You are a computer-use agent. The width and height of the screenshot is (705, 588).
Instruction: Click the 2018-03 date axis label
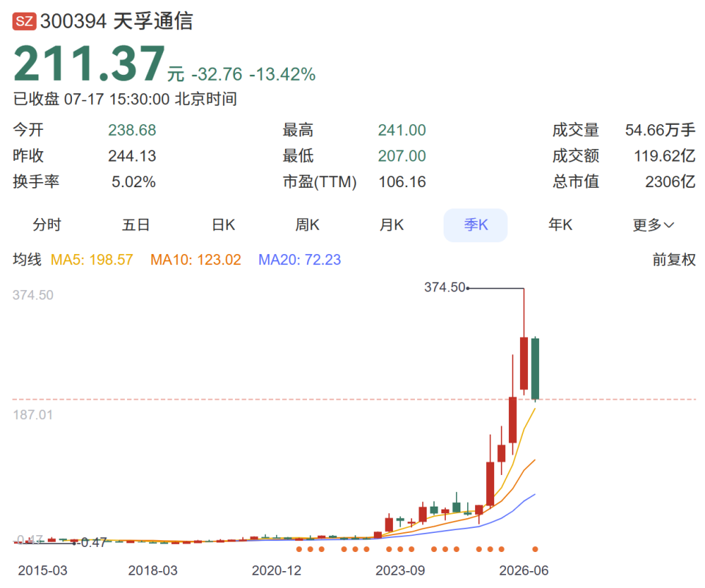pos(153,570)
